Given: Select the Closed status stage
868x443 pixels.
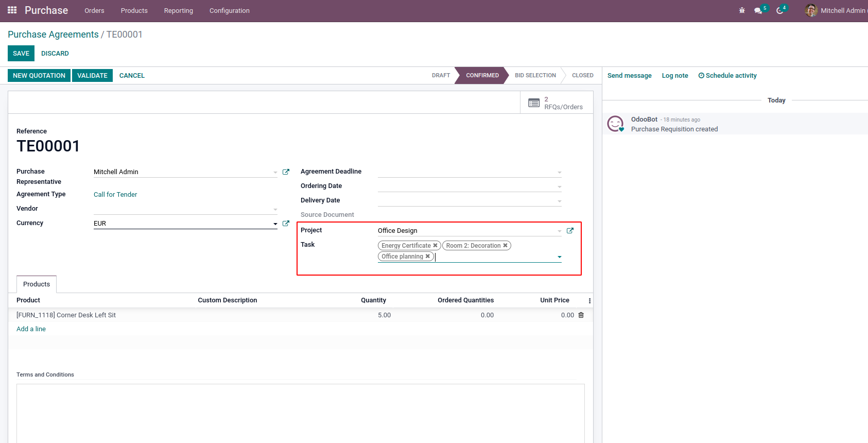Looking at the screenshot, I should click(583, 76).
